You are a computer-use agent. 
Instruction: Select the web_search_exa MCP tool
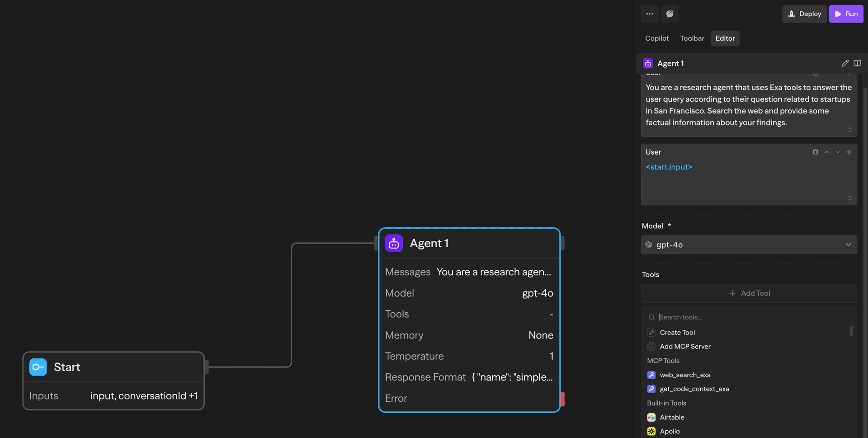pos(685,375)
